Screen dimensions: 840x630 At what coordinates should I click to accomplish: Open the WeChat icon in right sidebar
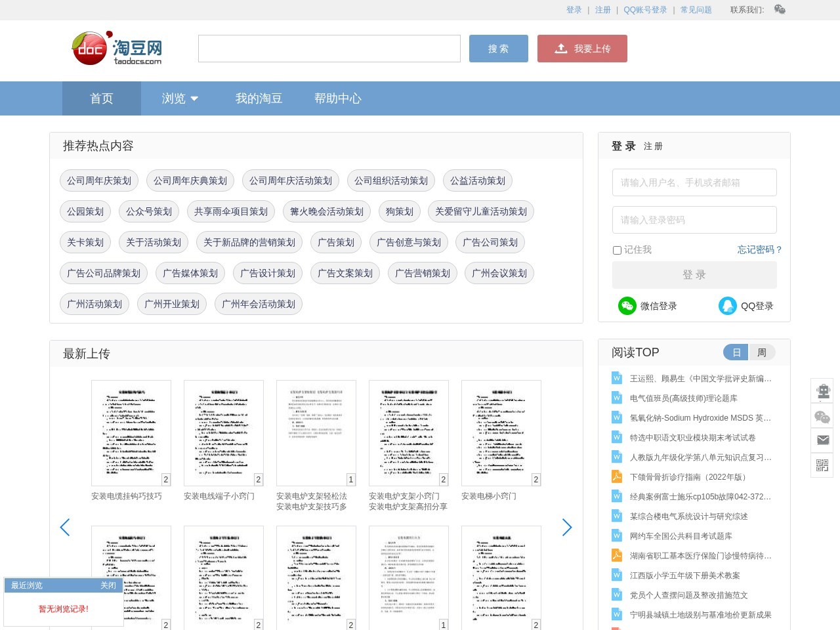click(x=822, y=416)
